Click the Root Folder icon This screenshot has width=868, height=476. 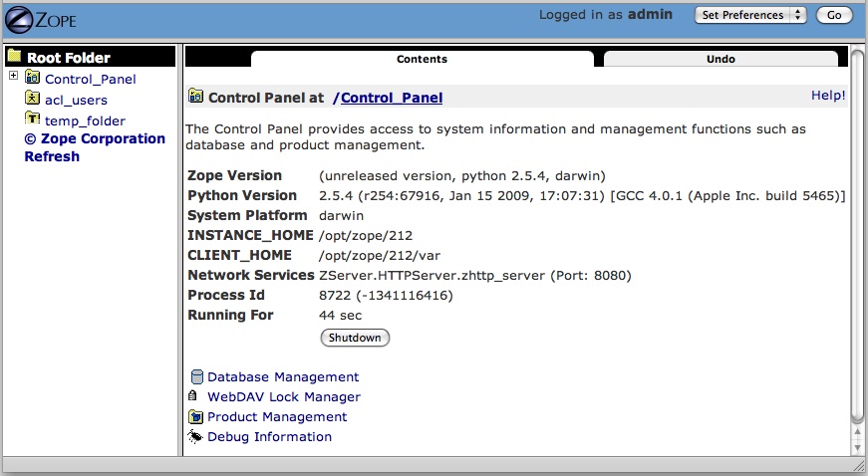pos(14,58)
